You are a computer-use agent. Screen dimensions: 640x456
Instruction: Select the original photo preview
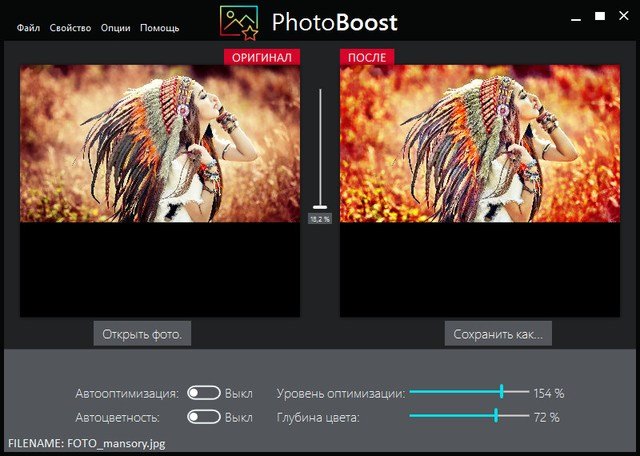click(160, 144)
